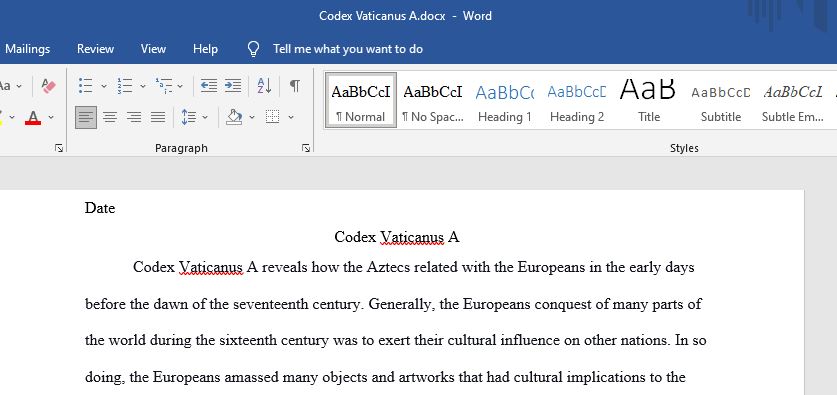Open the Borders dropdown arrow
Screen dimensions: 837x395
(291, 117)
